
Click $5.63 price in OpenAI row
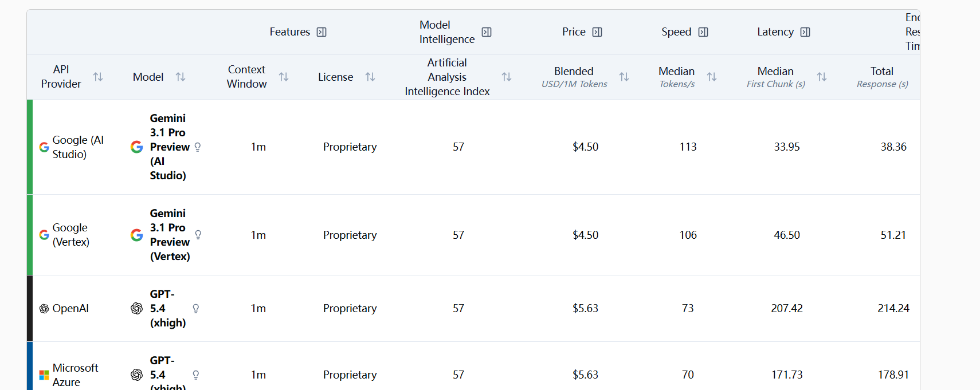(585, 309)
